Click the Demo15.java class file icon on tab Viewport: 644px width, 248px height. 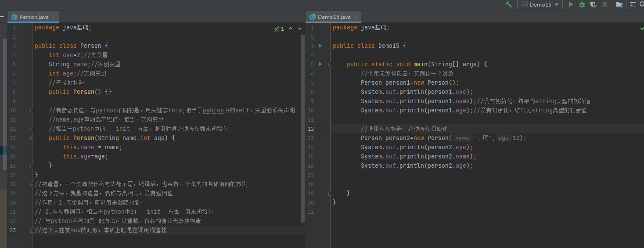[x=313, y=17]
